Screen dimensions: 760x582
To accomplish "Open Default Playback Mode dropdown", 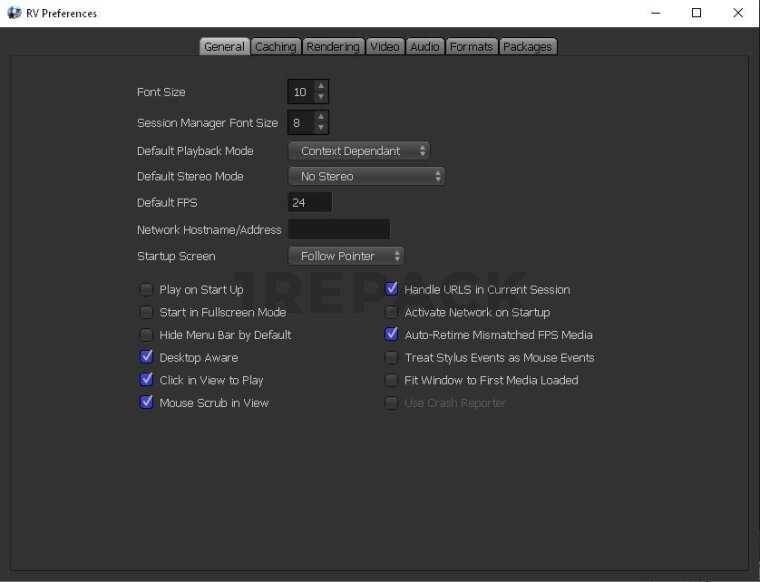I will [x=358, y=151].
